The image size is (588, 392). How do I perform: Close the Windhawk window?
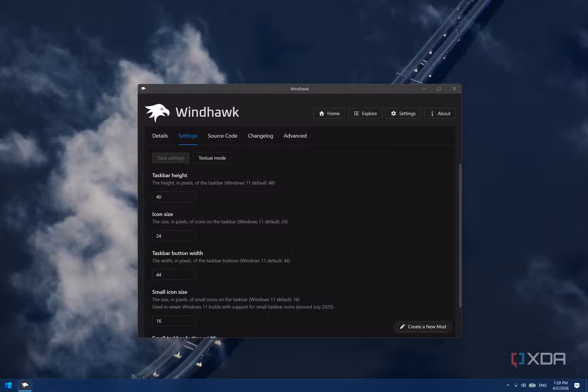coord(454,89)
